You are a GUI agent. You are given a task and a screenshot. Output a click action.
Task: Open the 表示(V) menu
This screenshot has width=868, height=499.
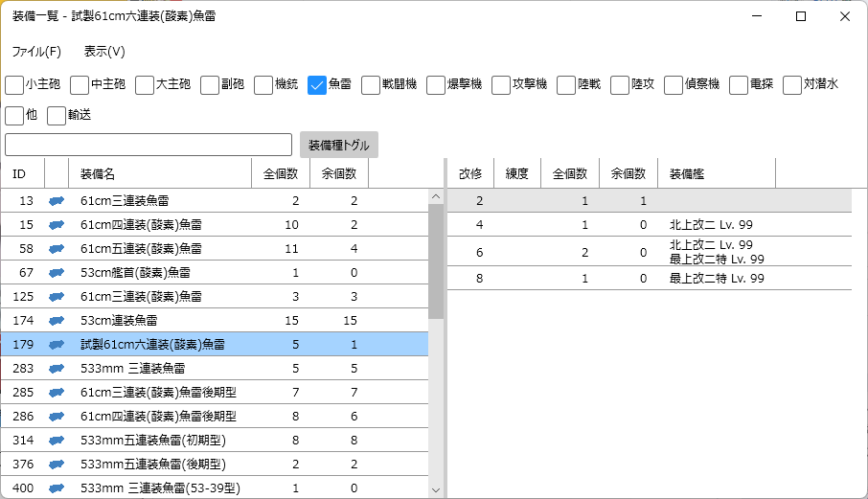click(x=104, y=52)
